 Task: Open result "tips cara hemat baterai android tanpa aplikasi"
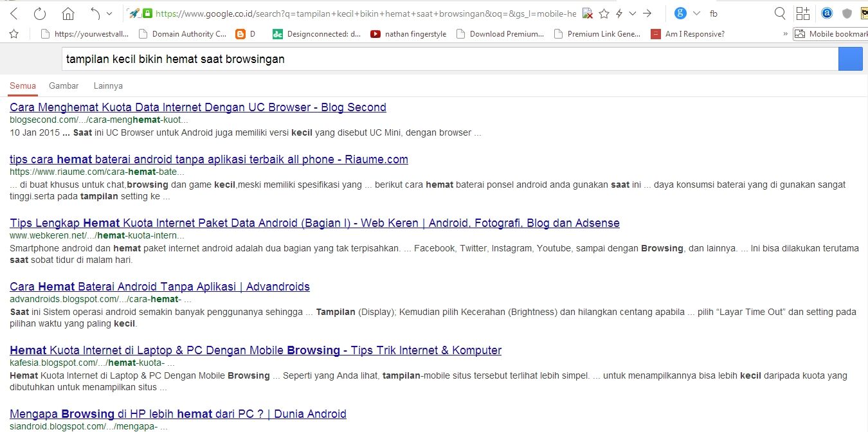point(209,159)
